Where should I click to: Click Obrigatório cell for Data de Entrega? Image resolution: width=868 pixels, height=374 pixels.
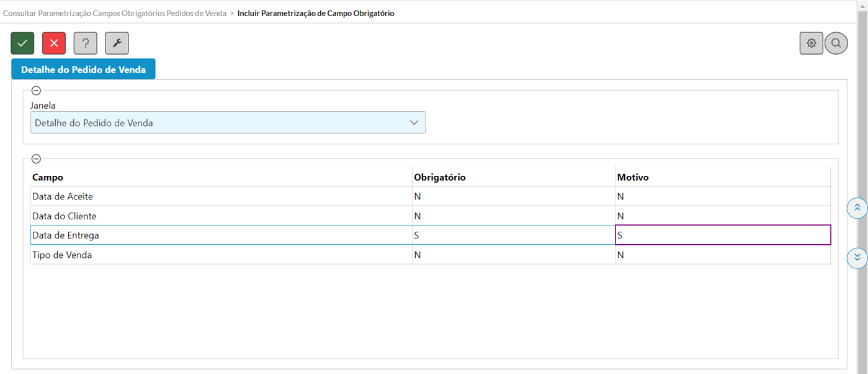coord(514,235)
